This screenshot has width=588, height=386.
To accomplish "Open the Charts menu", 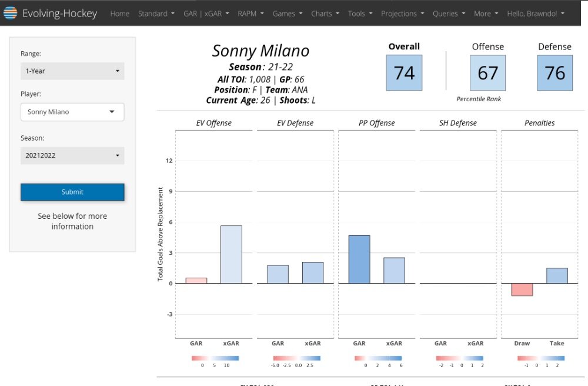I will click(x=325, y=14).
